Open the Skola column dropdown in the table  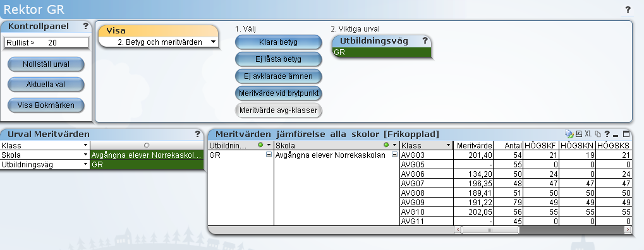(395, 145)
